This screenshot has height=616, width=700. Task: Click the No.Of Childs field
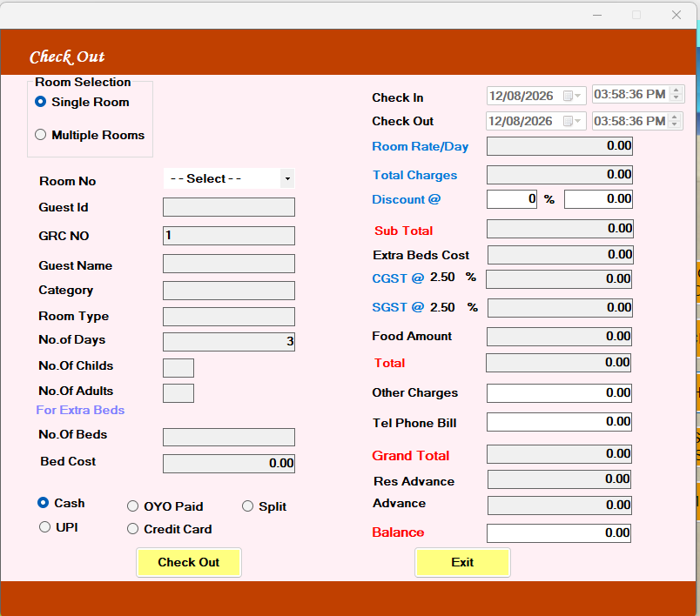click(x=178, y=368)
